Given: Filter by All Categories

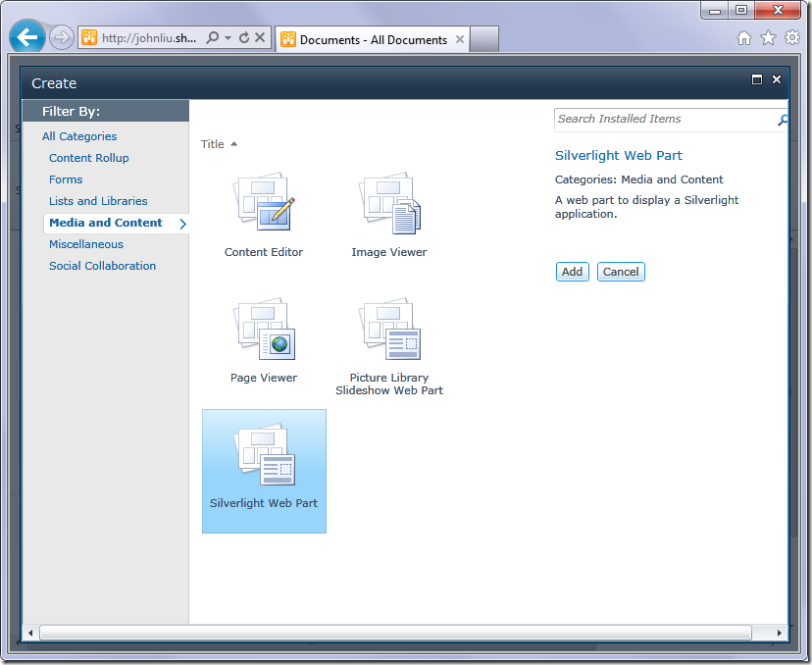Looking at the screenshot, I should pos(78,136).
